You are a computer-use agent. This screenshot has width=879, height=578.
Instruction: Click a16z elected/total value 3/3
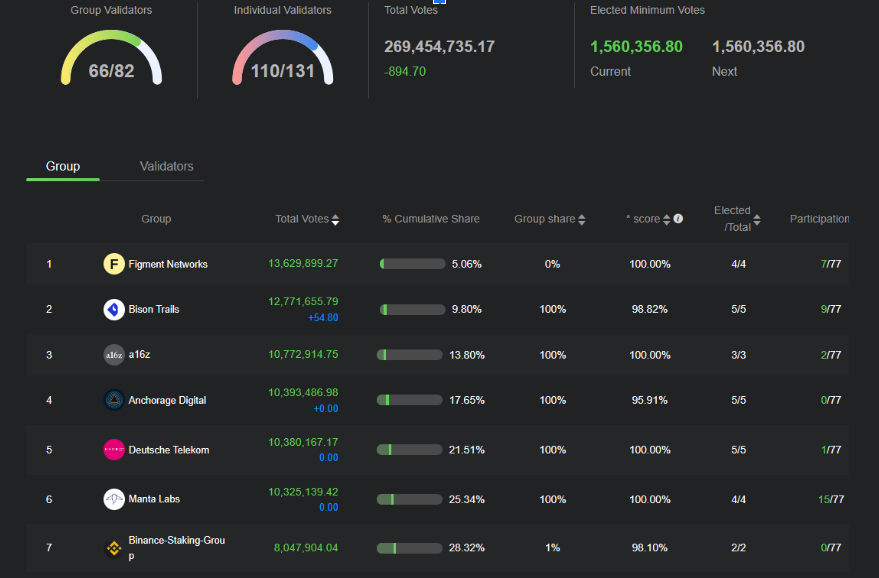739,355
